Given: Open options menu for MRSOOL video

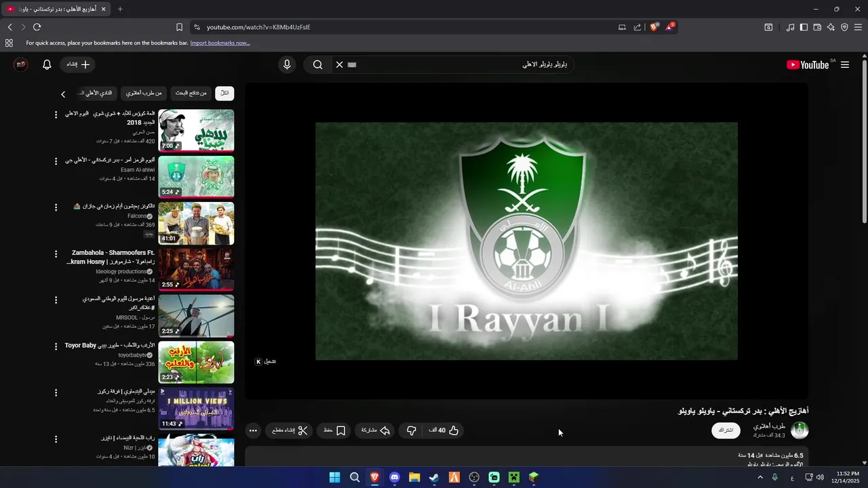Looking at the screenshot, I should pos(56,300).
